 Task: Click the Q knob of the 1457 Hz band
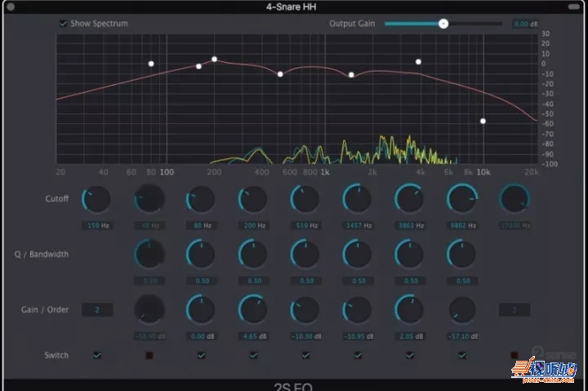(x=357, y=254)
